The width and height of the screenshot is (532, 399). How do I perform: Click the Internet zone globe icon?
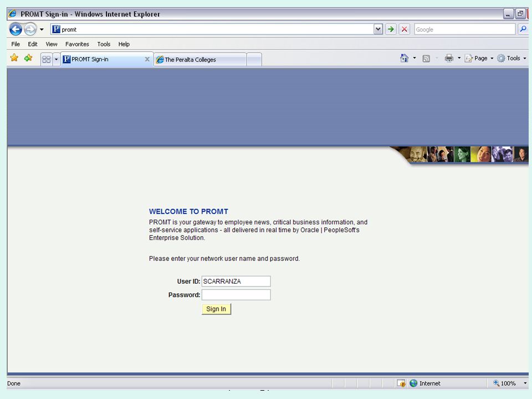[x=413, y=383]
